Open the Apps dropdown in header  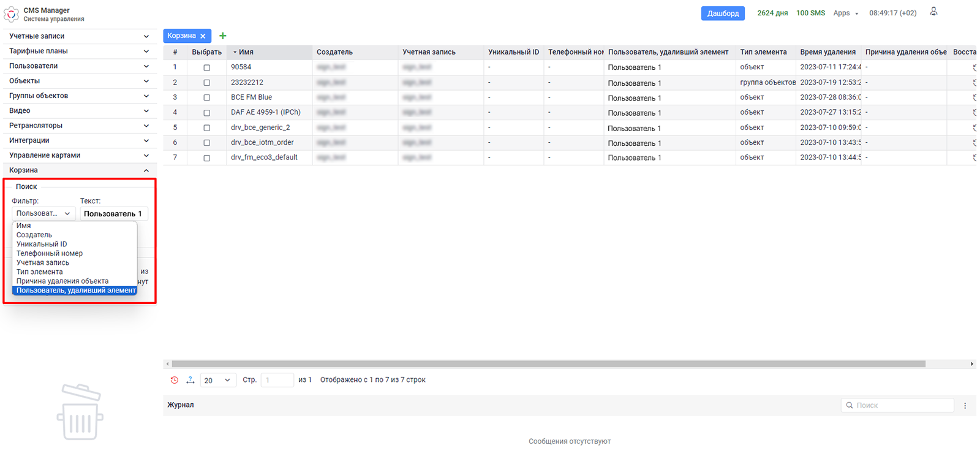tap(845, 13)
